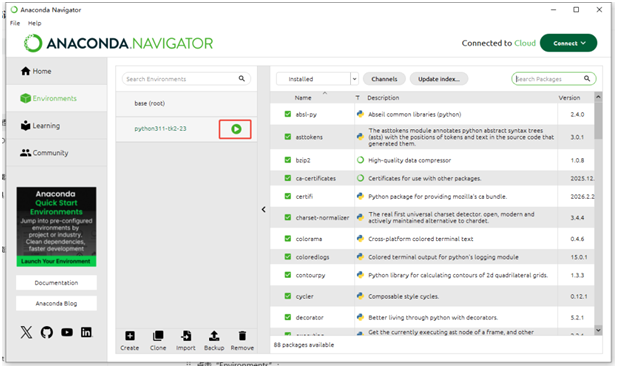This screenshot has height=368, width=617.
Task: Open the Learning section
Action: point(40,126)
